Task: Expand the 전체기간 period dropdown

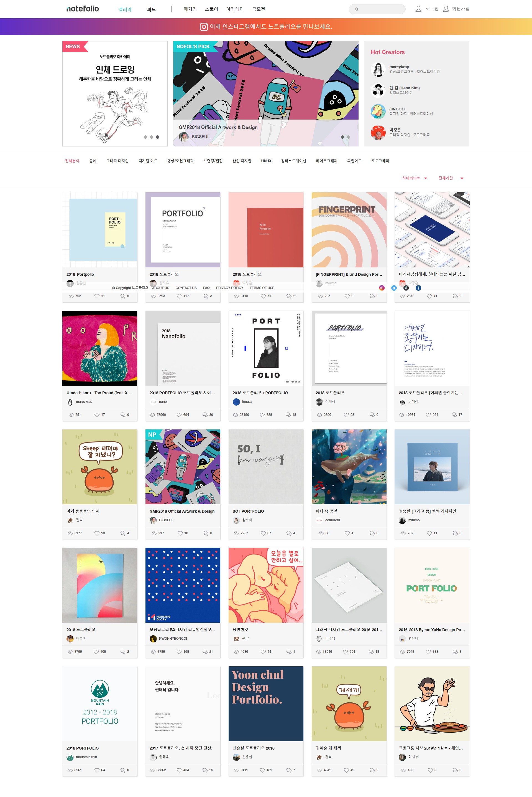Action: [x=451, y=178]
